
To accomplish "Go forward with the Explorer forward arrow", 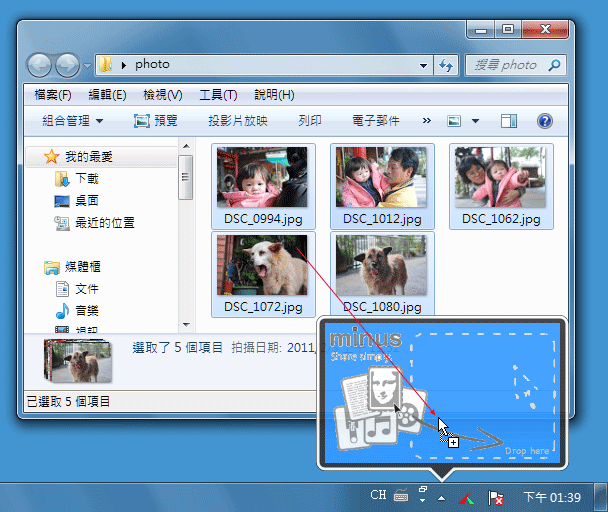I will click(67, 65).
